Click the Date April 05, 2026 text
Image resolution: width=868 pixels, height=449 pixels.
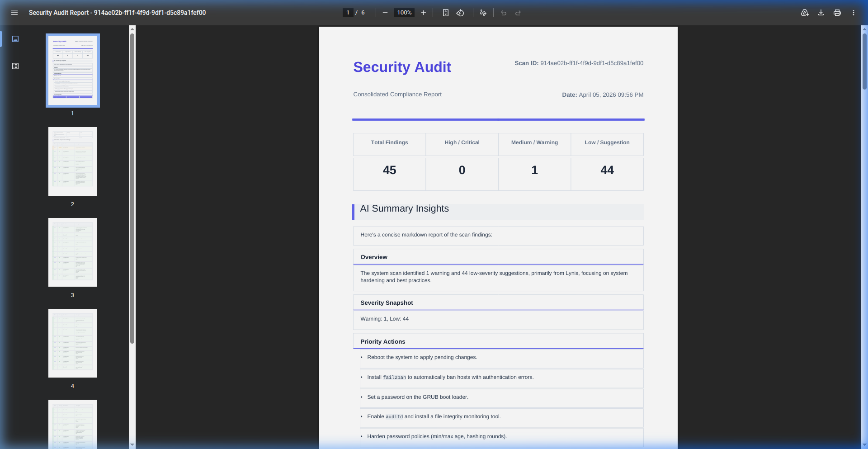pyautogui.click(x=603, y=95)
